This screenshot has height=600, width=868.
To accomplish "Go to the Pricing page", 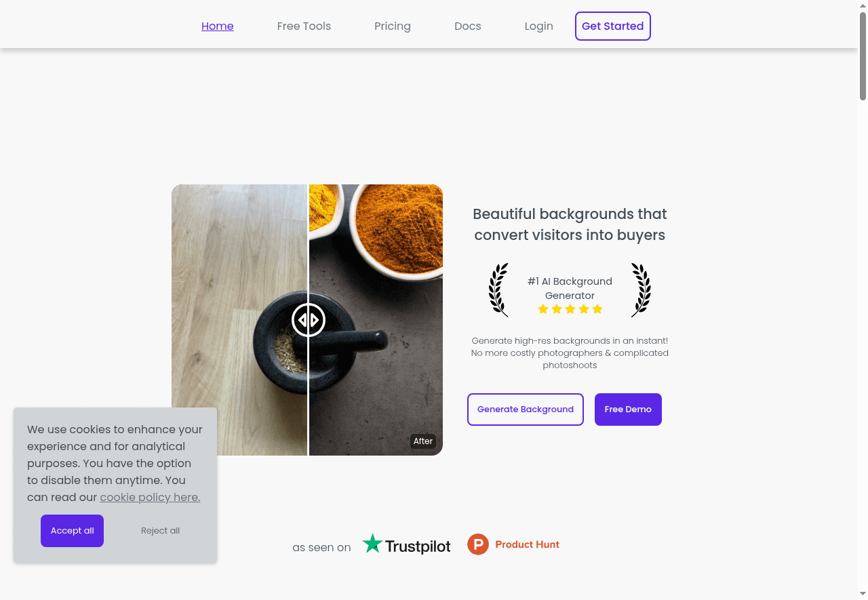I will [393, 26].
